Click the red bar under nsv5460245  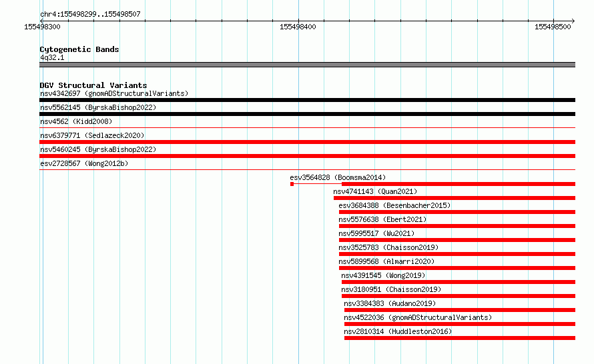coord(307,156)
